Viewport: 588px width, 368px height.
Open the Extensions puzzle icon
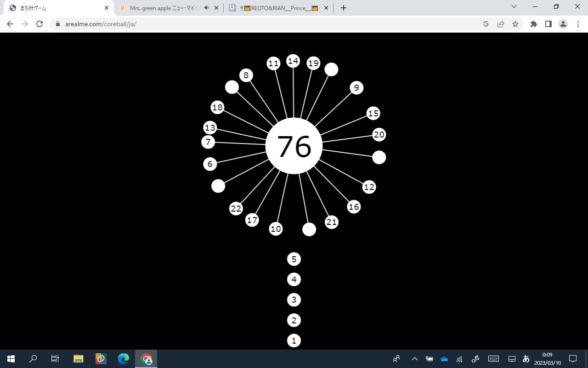click(x=533, y=24)
